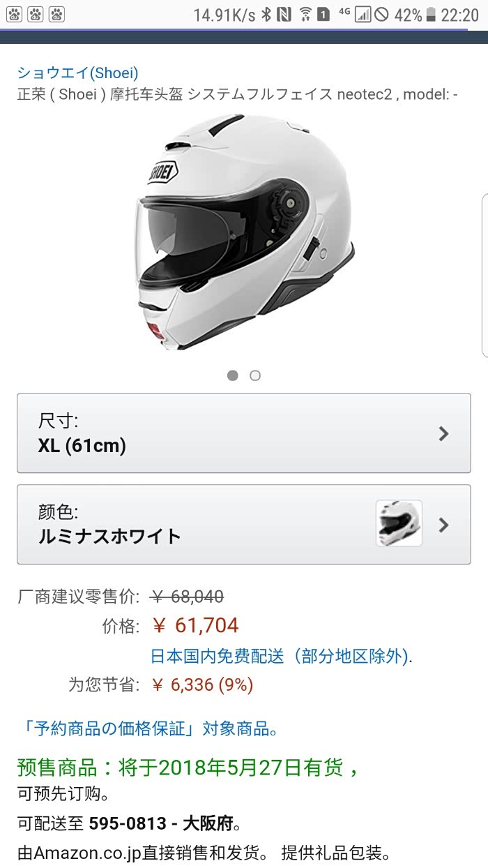Switch to the second image page dot

[x=255, y=375]
